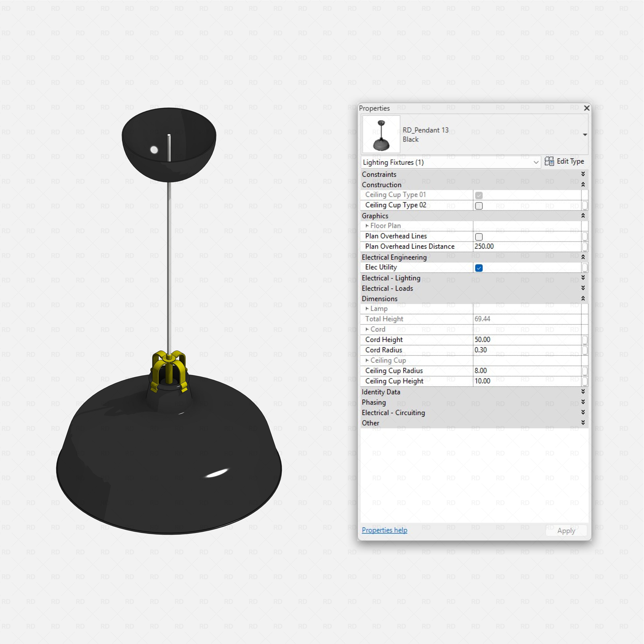Expand the Electrical - Loads group
Screen dimensions: 644x644
[x=583, y=288]
